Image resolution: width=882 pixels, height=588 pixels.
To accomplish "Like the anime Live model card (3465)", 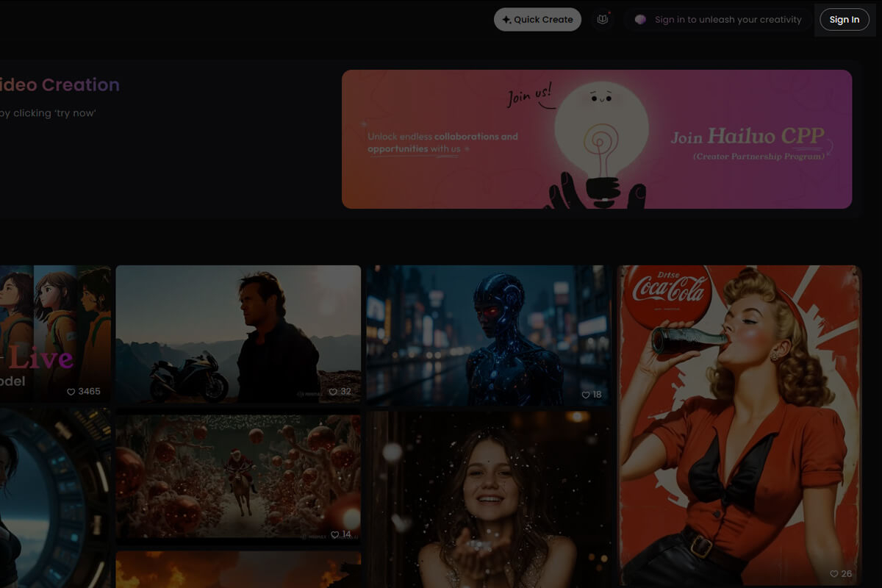I will click(x=71, y=392).
